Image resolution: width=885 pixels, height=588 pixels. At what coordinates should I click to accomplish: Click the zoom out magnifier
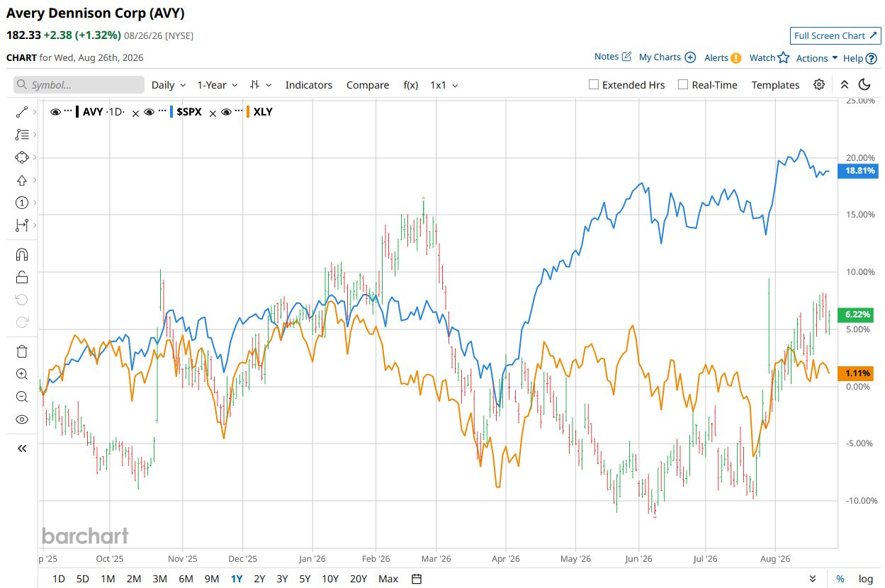point(21,397)
